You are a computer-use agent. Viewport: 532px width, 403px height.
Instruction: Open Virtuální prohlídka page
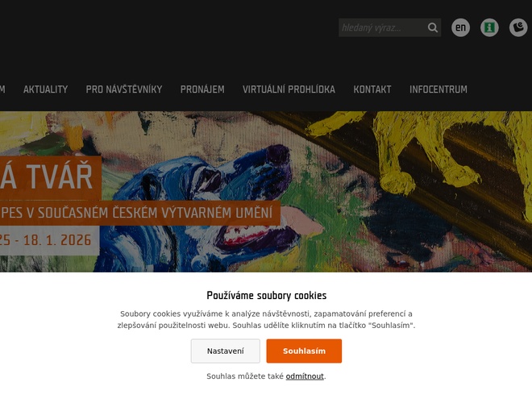coord(289,89)
